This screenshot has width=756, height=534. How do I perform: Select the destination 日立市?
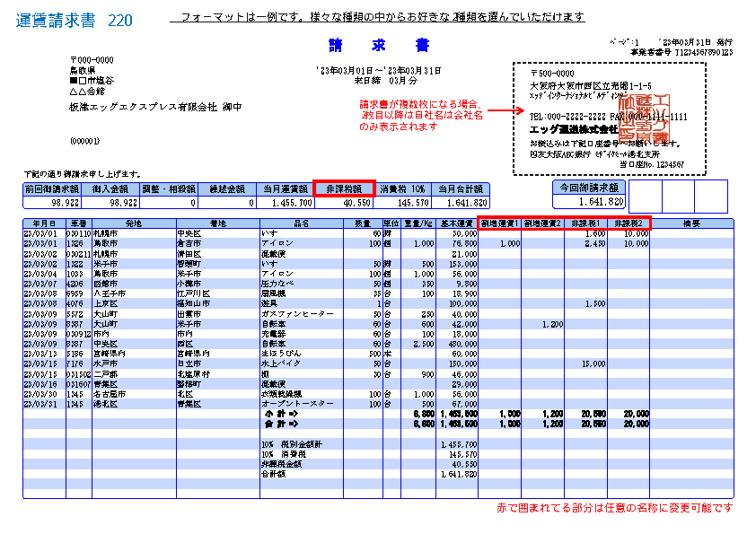[189, 363]
